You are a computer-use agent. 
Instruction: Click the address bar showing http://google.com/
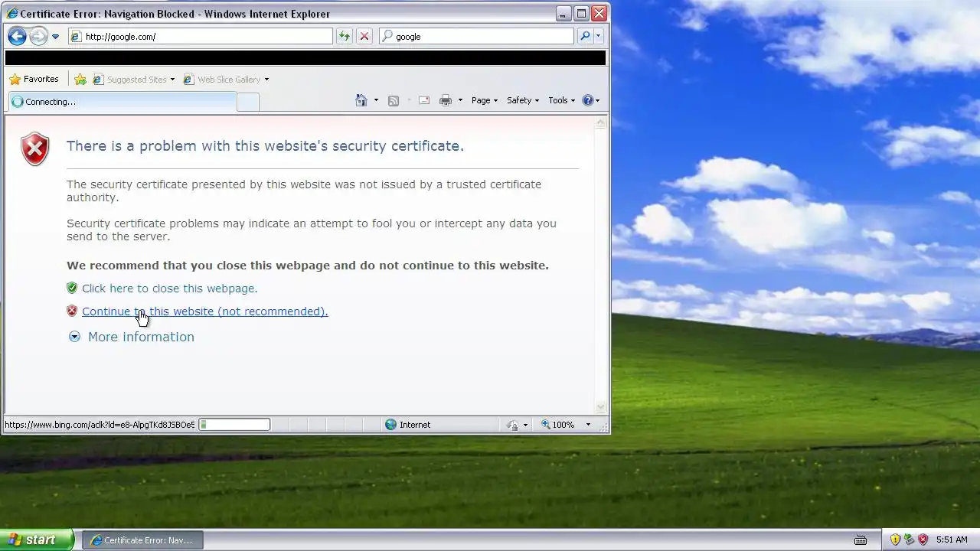pyautogui.click(x=201, y=36)
